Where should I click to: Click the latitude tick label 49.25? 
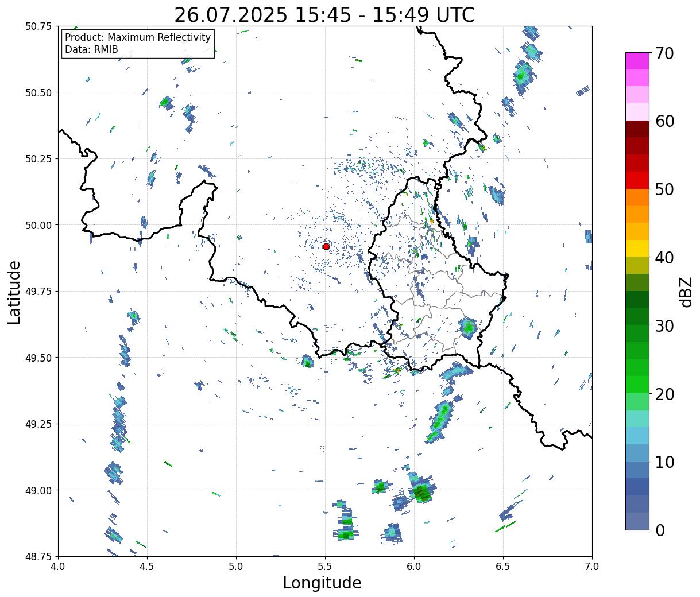(x=38, y=424)
